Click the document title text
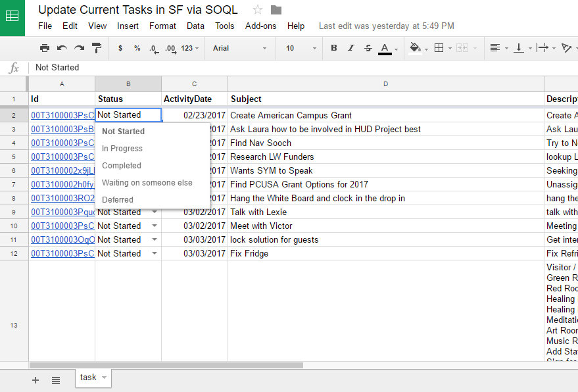The width and height of the screenshot is (578, 392). 138,10
